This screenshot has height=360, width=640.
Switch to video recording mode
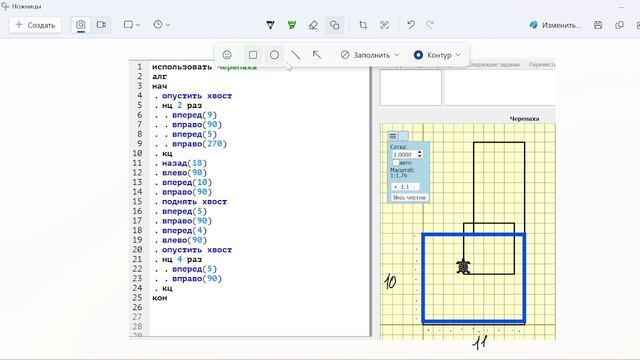(101, 25)
